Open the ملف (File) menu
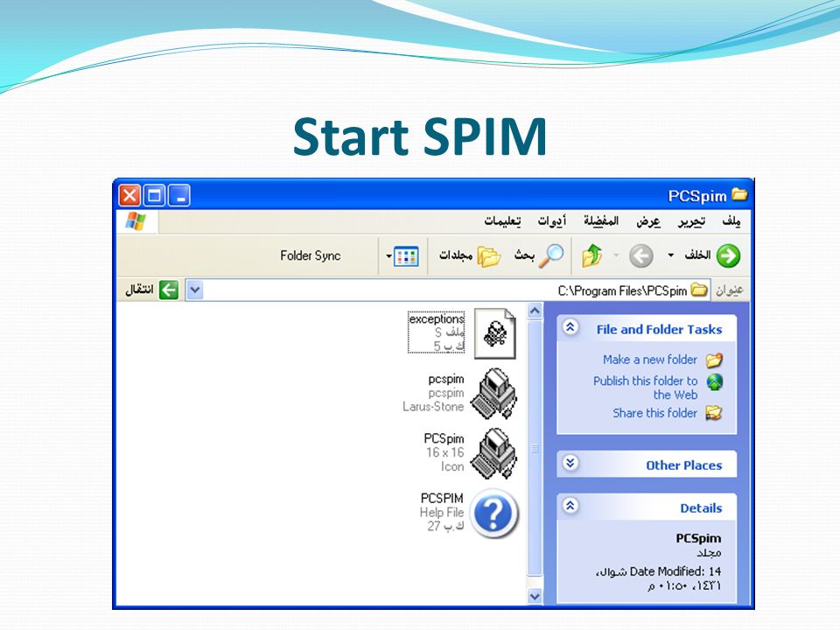The image size is (840, 630). [731, 221]
